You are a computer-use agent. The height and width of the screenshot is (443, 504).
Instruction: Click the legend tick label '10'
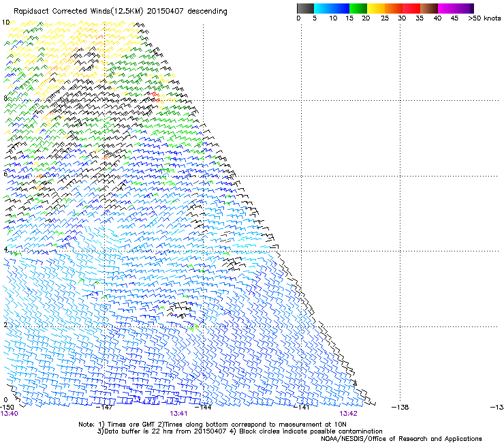[x=333, y=18]
